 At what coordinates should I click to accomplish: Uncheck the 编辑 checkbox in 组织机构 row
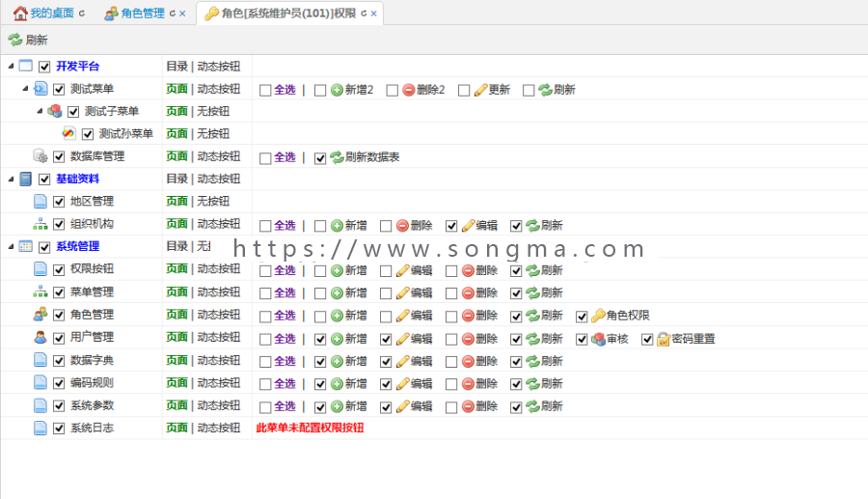click(451, 226)
